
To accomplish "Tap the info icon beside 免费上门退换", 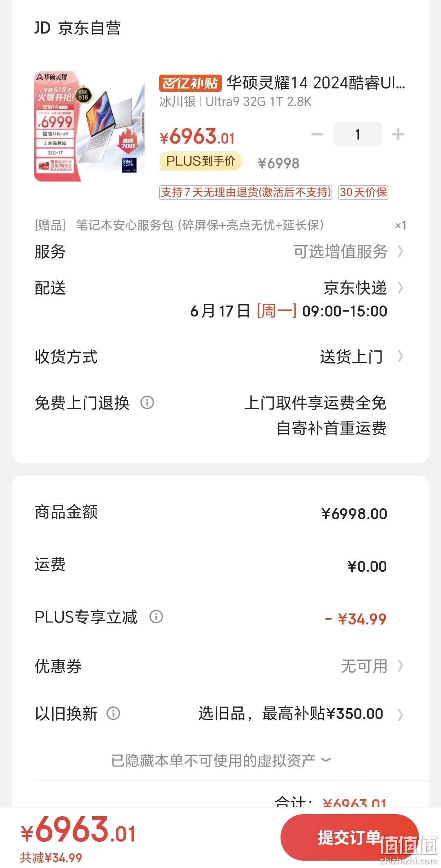I will click(147, 403).
